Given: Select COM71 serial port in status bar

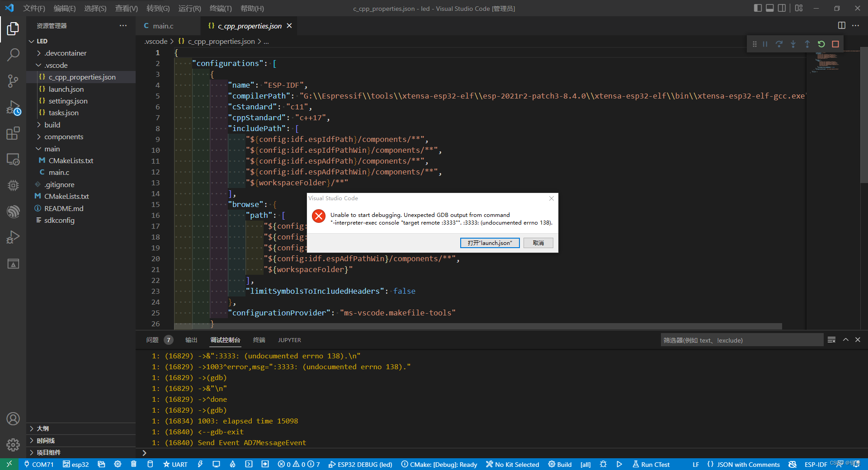Looking at the screenshot, I should click(39, 464).
